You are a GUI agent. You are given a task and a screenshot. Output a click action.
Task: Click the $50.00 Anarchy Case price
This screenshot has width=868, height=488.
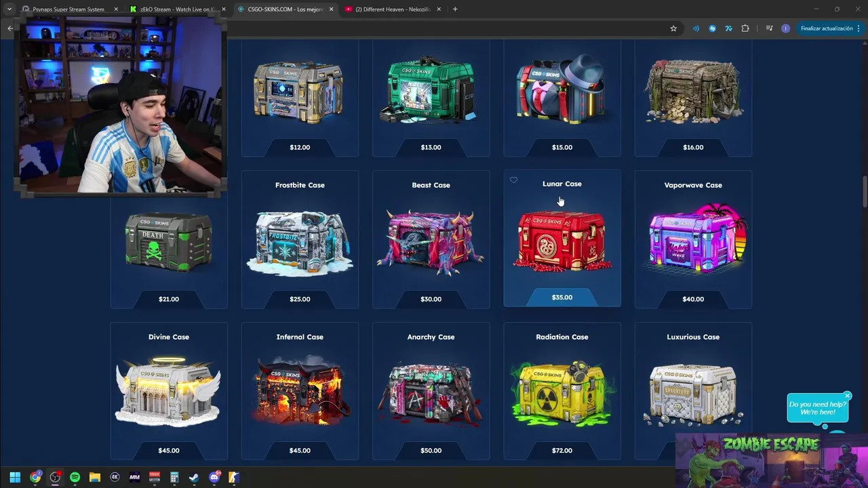pyautogui.click(x=431, y=451)
